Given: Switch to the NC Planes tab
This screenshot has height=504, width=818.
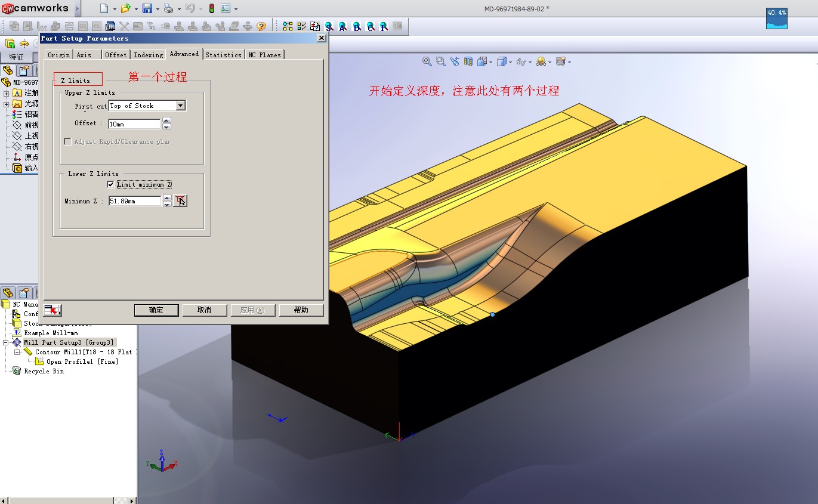Looking at the screenshot, I should click(x=265, y=55).
